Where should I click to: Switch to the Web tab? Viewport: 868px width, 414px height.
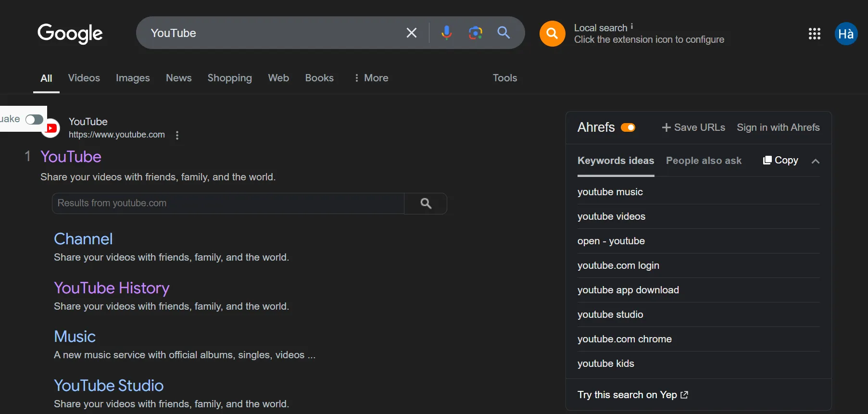(x=278, y=78)
